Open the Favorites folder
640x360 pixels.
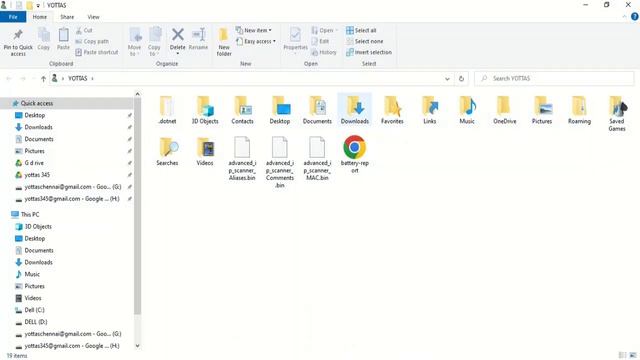[392, 110]
